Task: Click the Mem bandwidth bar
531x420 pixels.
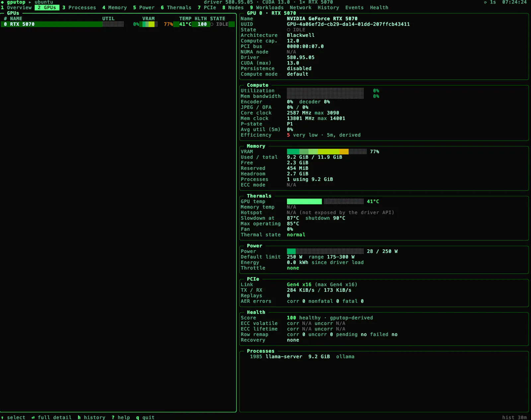Action: pyautogui.click(x=325, y=96)
